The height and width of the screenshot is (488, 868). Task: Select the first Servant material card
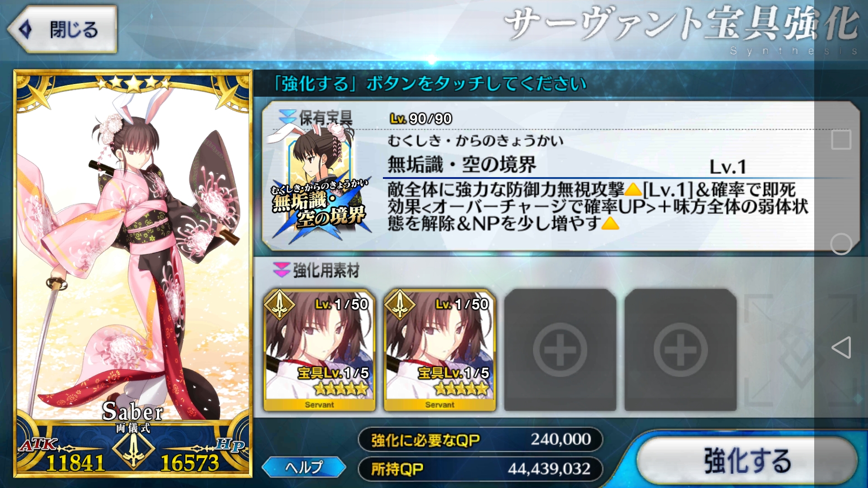tap(320, 350)
